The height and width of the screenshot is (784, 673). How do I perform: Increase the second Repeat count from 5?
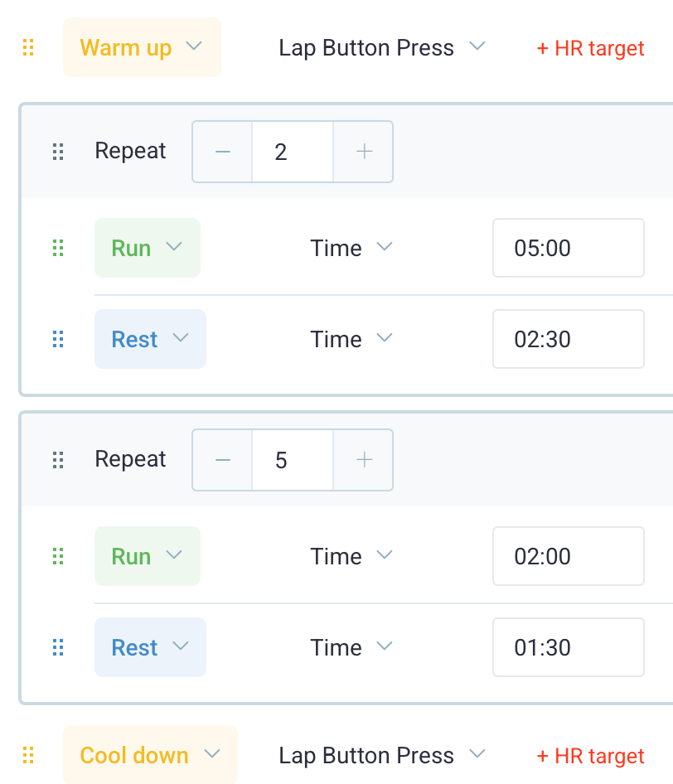coord(363,460)
